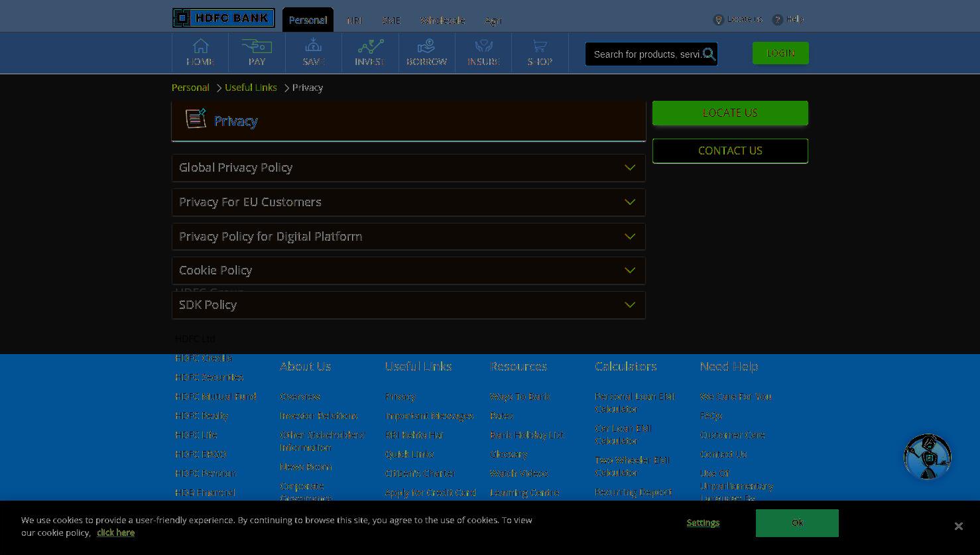Open Overview under About Us
Screen dimensions: 980x555
point(300,397)
